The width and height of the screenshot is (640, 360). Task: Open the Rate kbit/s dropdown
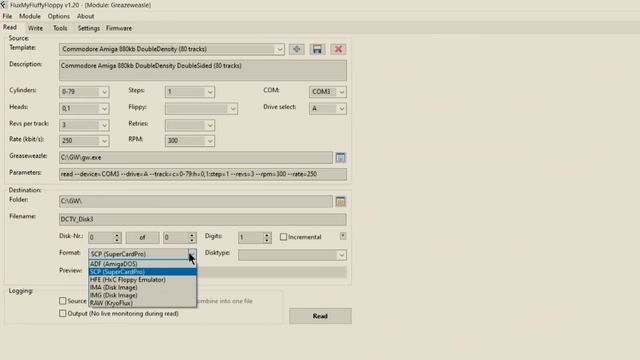[104, 141]
